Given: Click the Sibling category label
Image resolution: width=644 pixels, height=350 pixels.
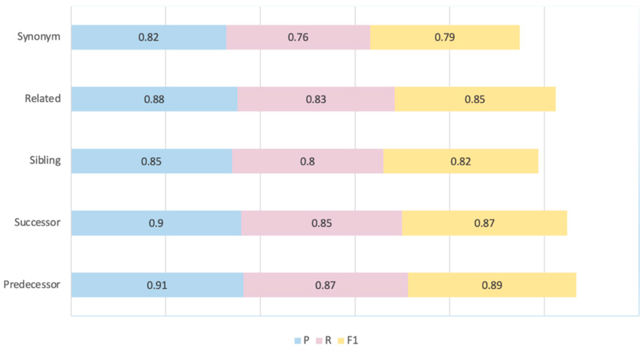Looking at the screenshot, I should (x=45, y=161).
